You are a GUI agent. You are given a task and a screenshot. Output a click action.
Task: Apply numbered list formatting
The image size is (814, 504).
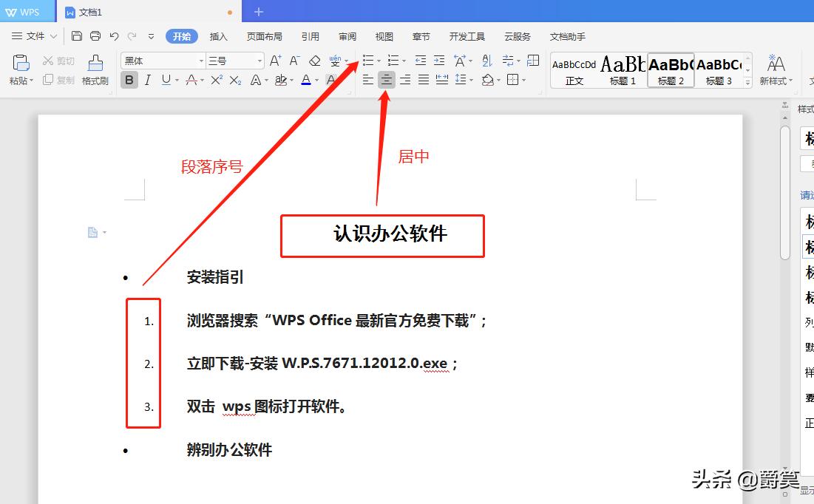tap(394, 60)
